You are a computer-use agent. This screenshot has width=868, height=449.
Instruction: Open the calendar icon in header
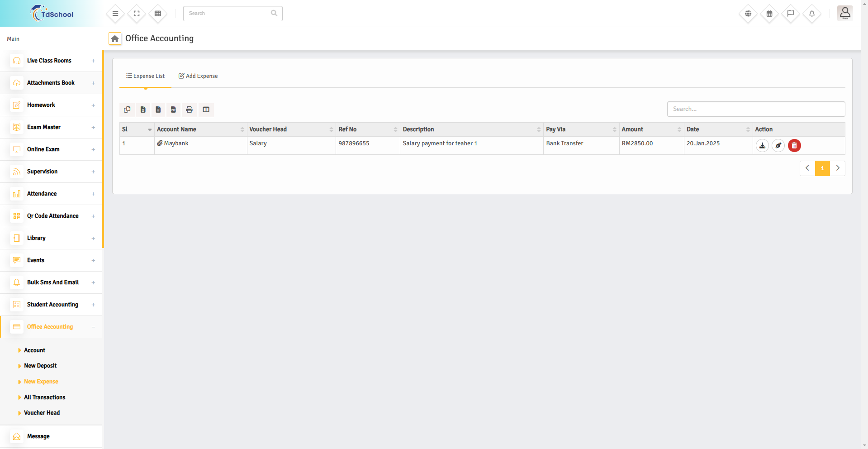769,14
